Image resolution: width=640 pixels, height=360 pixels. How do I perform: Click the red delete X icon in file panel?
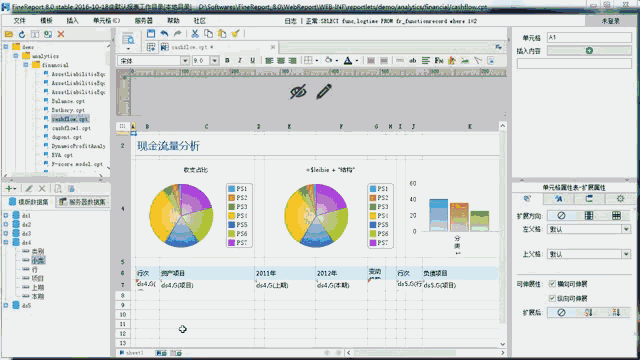pos(61,34)
